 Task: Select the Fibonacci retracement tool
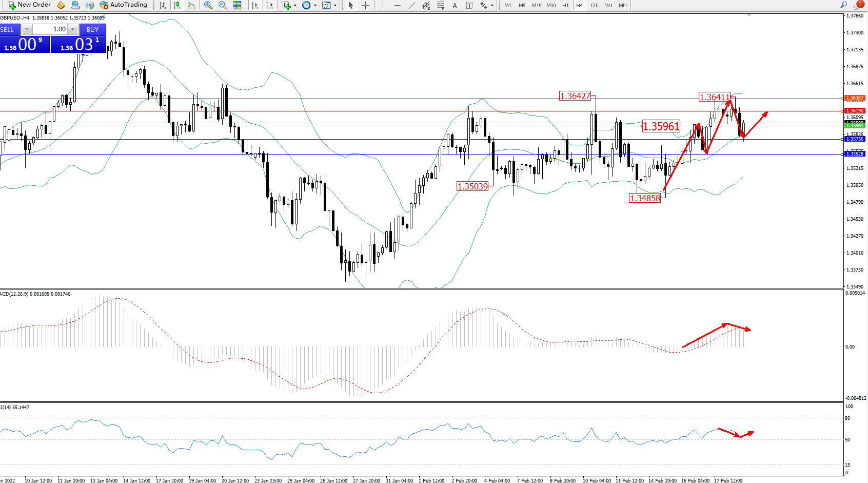coord(440,5)
